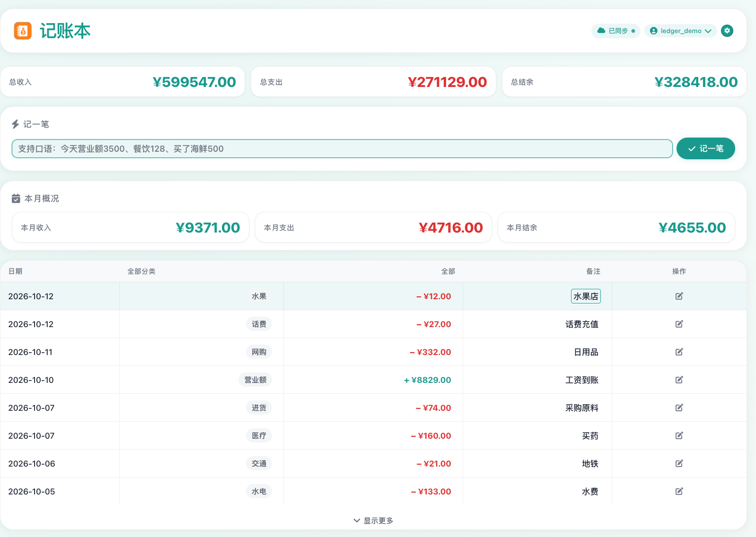Click the 进货 category tag
The width and height of the screenshot is (756, 537).
pyautogui.click(x=259, y=408)
